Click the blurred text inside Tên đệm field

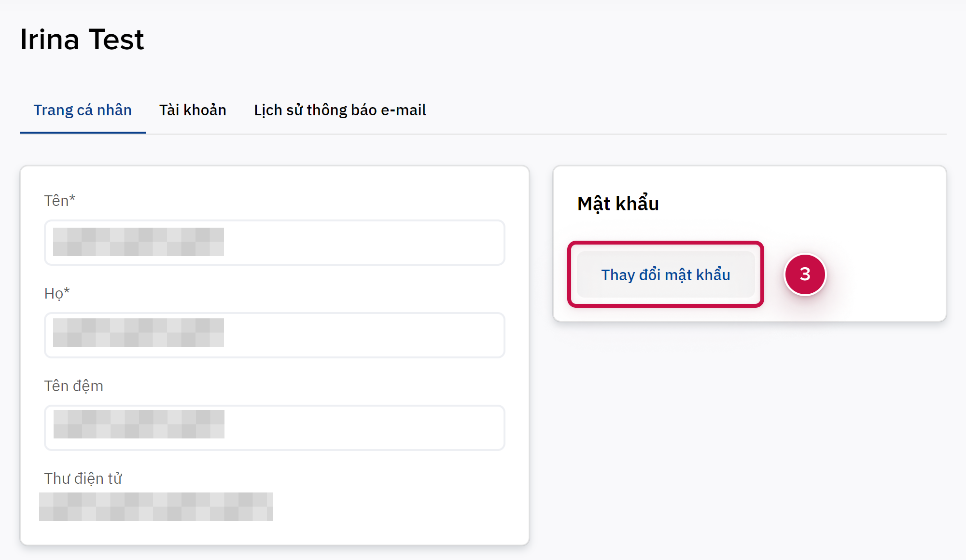(139, 424)
